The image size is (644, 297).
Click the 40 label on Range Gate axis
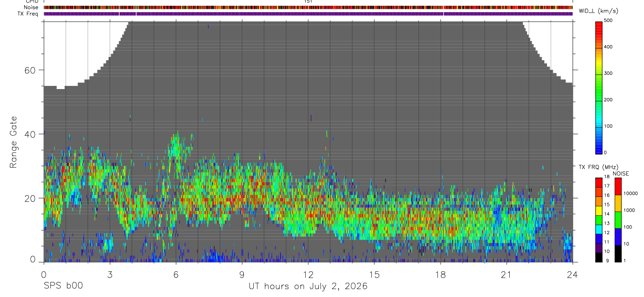point(30,134)
